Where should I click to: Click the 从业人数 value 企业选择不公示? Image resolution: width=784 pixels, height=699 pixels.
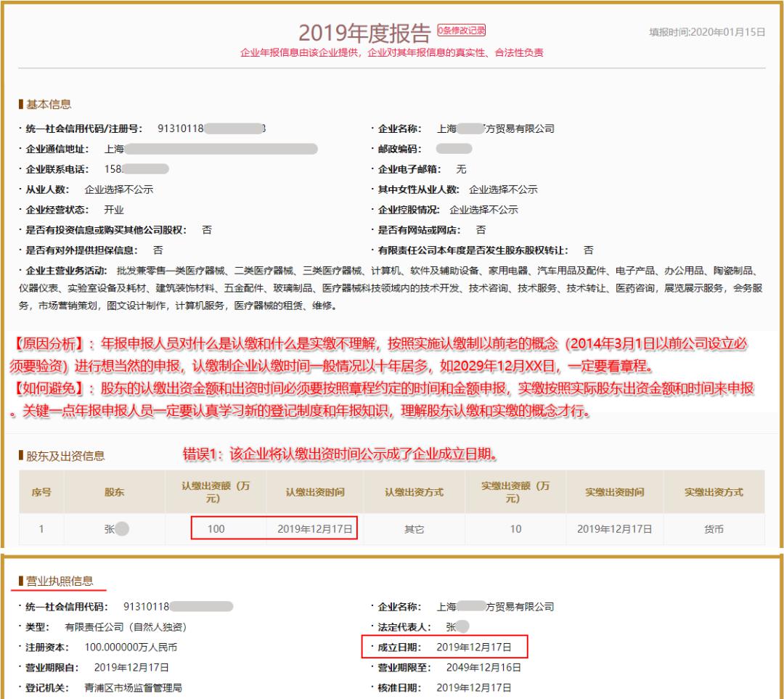point(119,189)
